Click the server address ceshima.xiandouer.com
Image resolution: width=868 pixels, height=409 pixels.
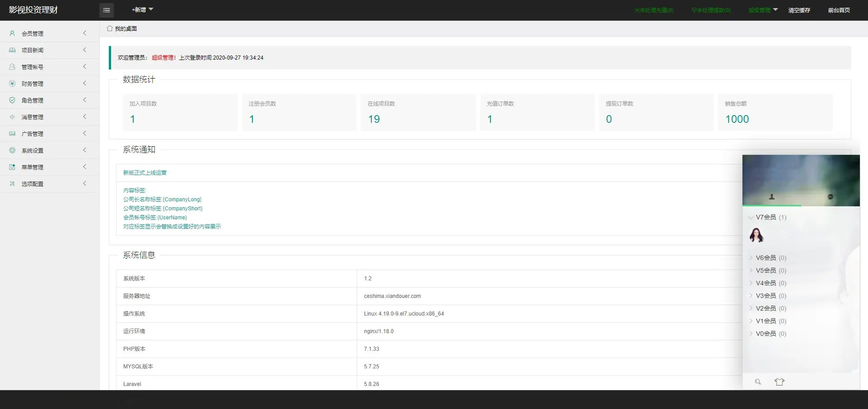pos(392,296)
